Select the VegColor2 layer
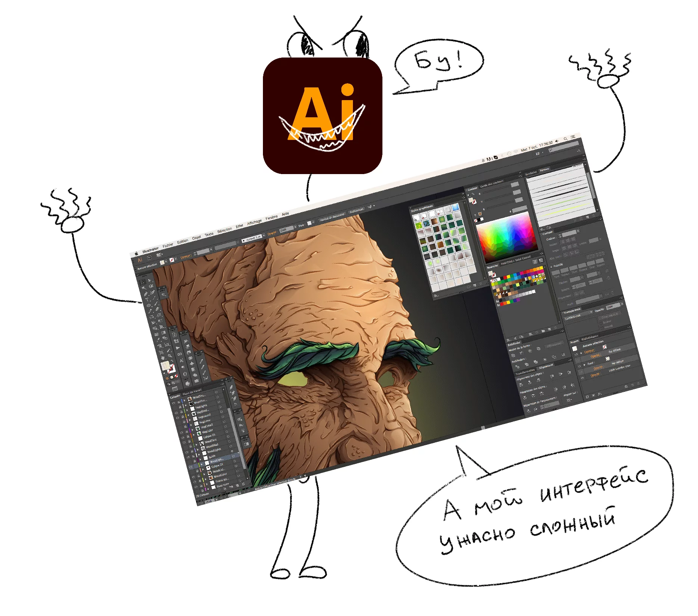 [207, 426]
